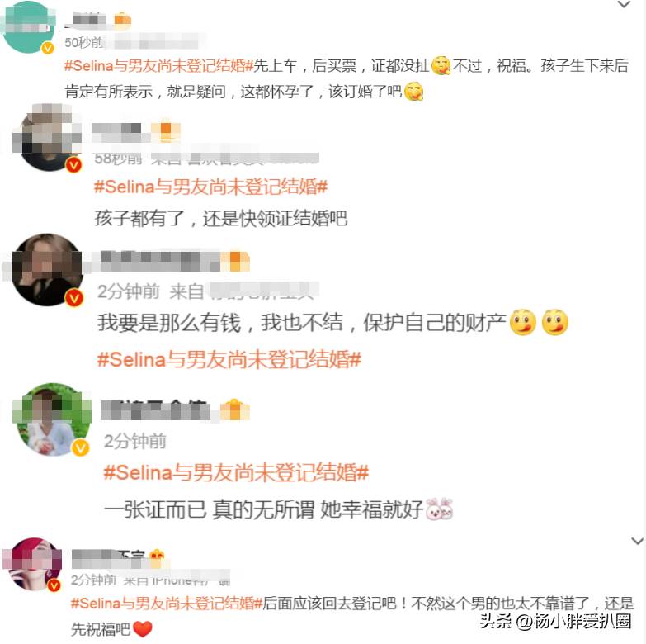Viewport: 646px width, 644px height.
Task: Expand the chevron menu of the topmost comment
Action: 625,4
